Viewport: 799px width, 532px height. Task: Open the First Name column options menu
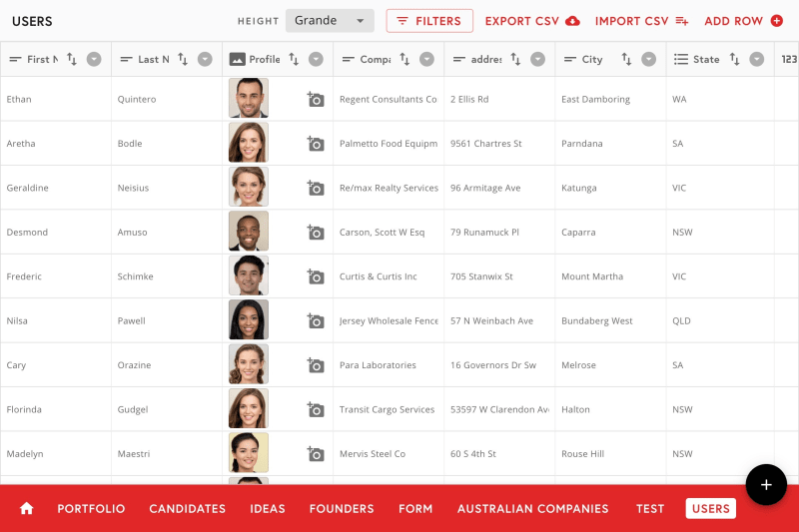point(94,59)
